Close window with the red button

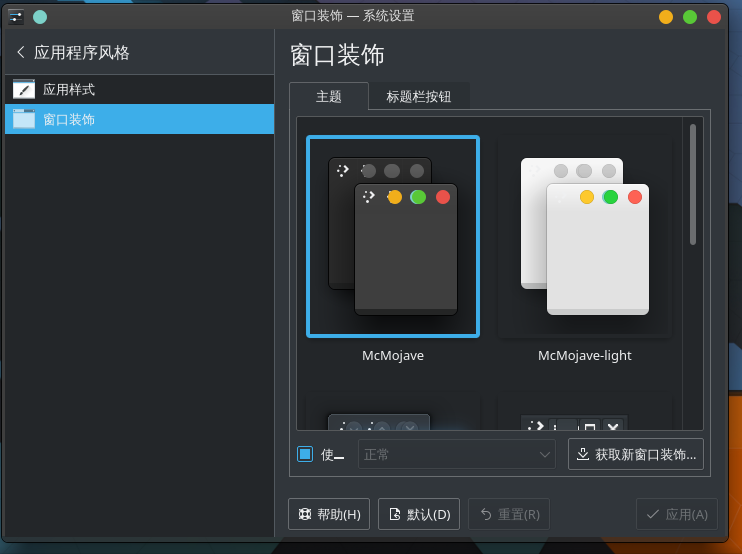pyautogui.click(x=714, y=17)
